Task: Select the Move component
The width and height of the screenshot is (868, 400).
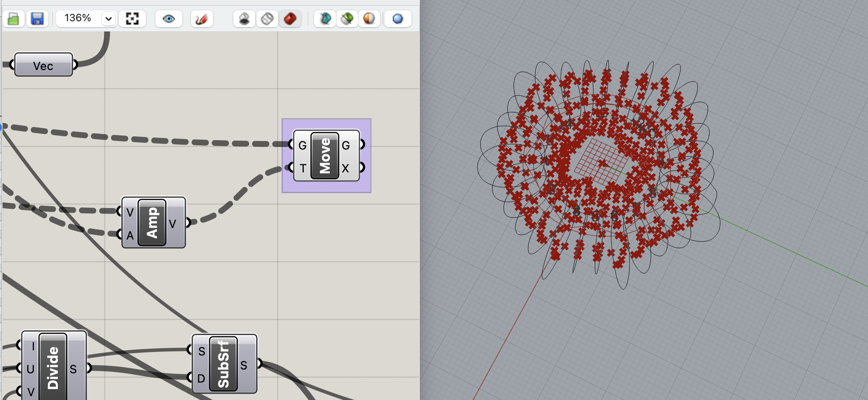Action: coord(325,155)
